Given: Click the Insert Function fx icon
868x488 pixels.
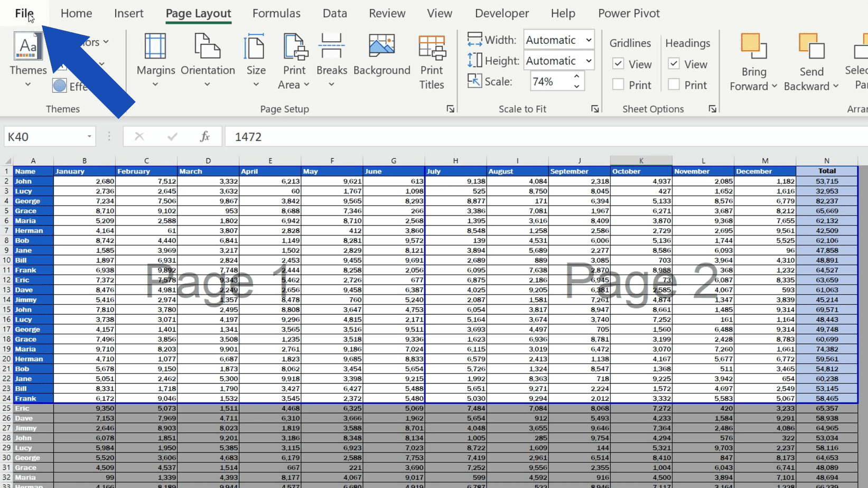Looking at the screenshot, I should (204, 137).
